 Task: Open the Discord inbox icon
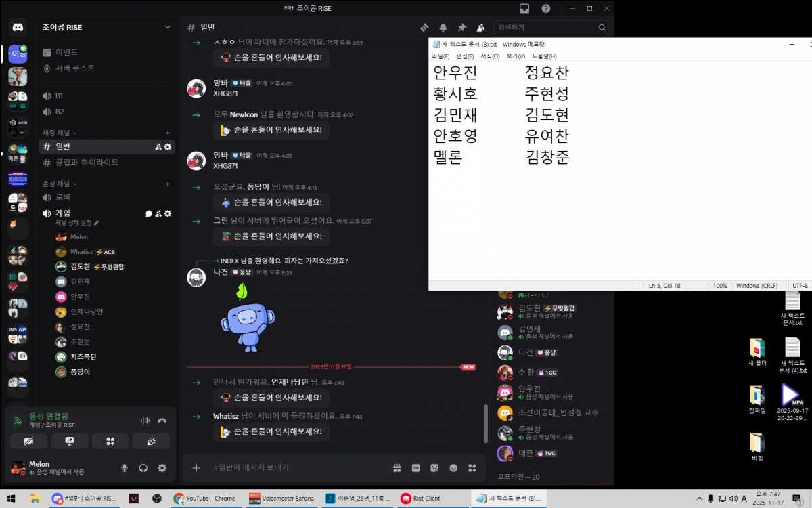[524, 8]
